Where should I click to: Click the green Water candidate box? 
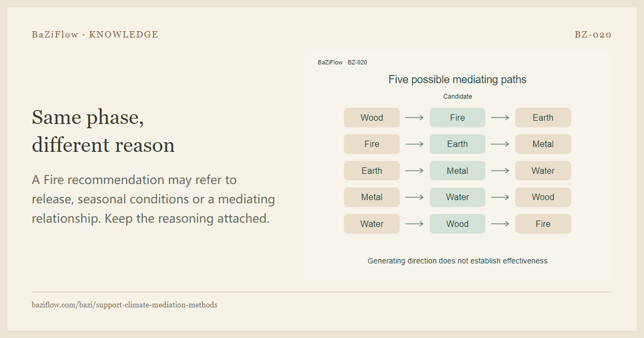[x=457, y=197]
